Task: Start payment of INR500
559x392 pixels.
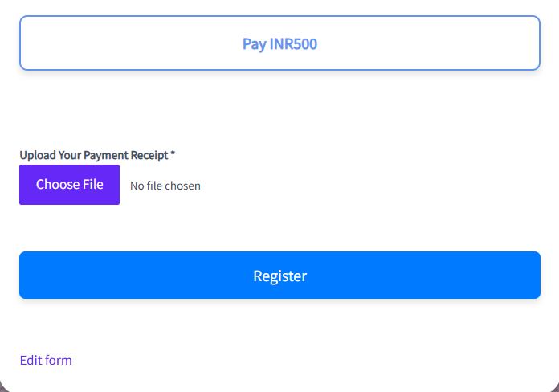Action: (279, 43)
